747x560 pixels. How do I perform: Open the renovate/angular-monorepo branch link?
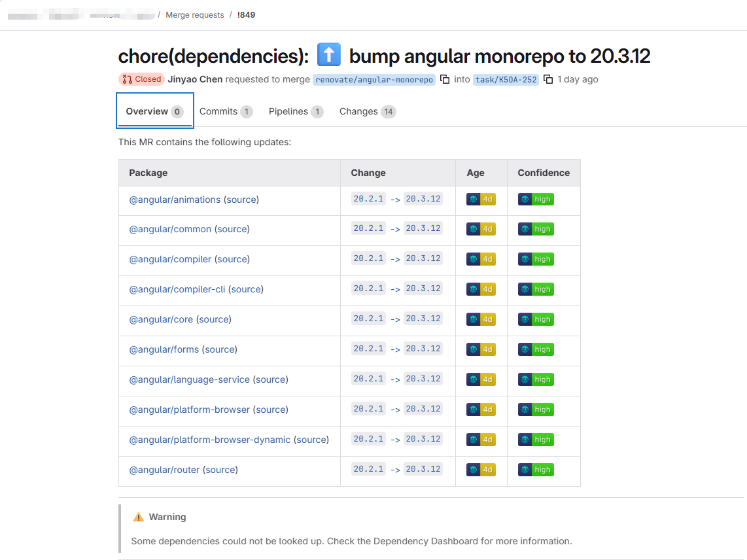(374, 80)
